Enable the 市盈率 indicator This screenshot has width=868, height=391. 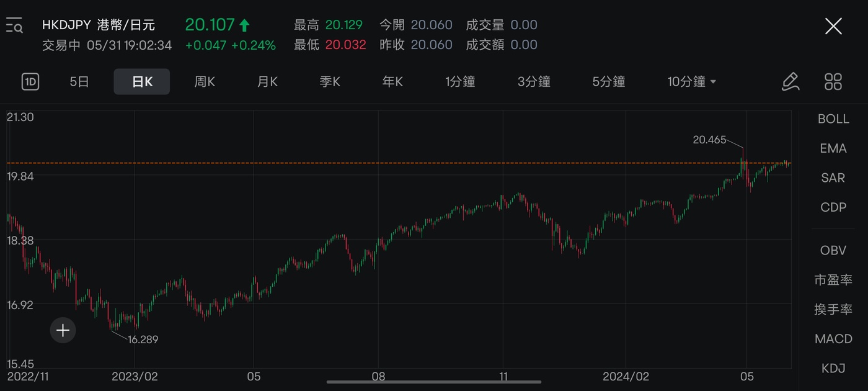833,280
